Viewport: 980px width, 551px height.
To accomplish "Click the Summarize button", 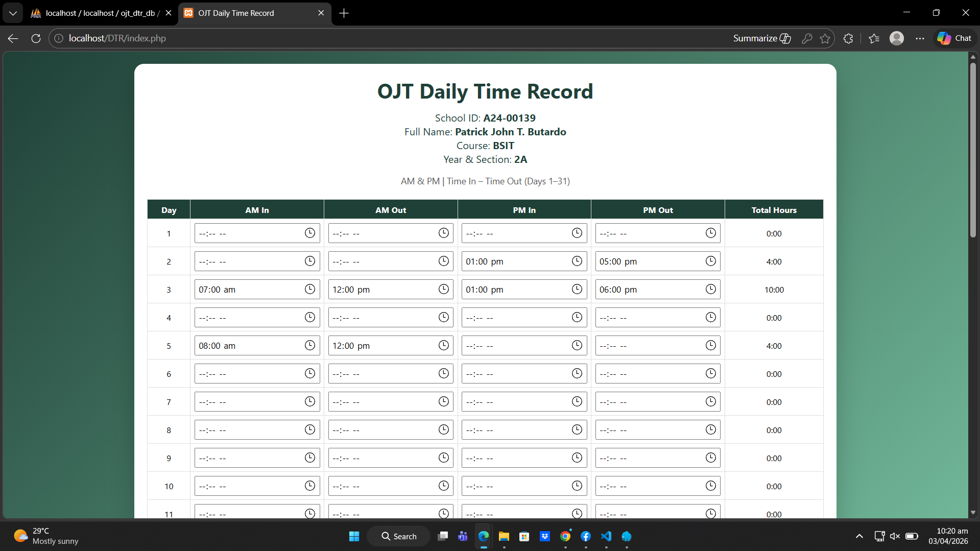I will (761, 38).
